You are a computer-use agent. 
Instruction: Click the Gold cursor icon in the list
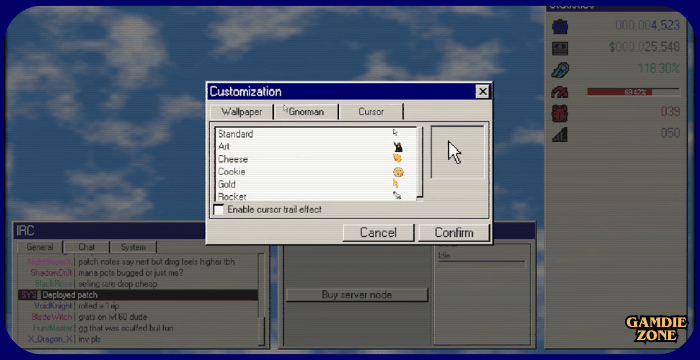395,184
